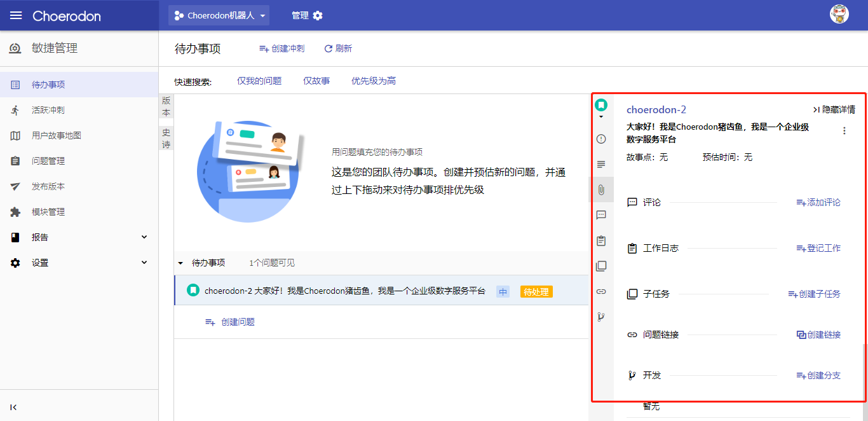
Task: Open 活跃冲刺 in the left navigation
Action: pos(48,110)
